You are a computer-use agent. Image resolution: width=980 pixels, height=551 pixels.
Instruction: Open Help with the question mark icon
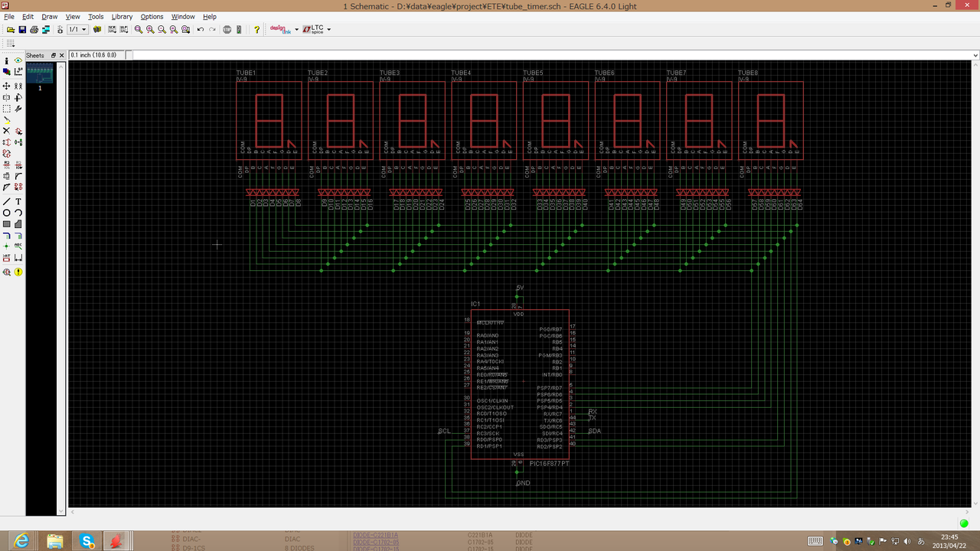coord(256,30)
